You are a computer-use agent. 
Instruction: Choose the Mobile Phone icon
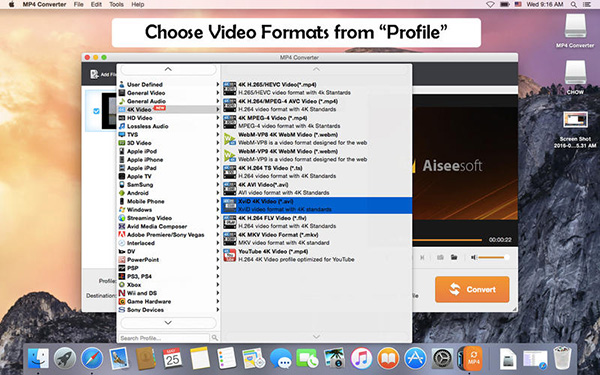click(x=122, y=201)
